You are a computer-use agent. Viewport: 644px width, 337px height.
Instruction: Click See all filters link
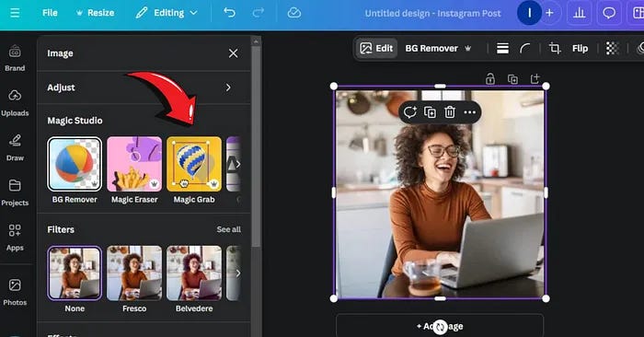click(229, 229)
